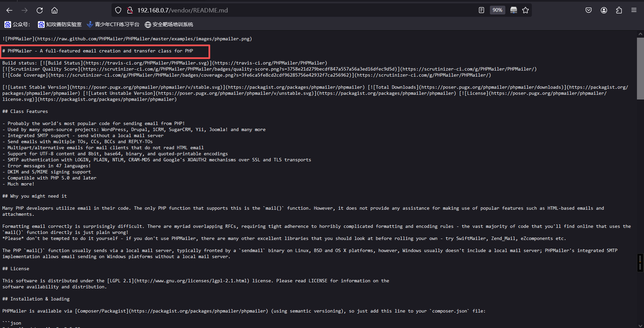Go back to the previous page
644x328 pixels.
tap(9, 10)
